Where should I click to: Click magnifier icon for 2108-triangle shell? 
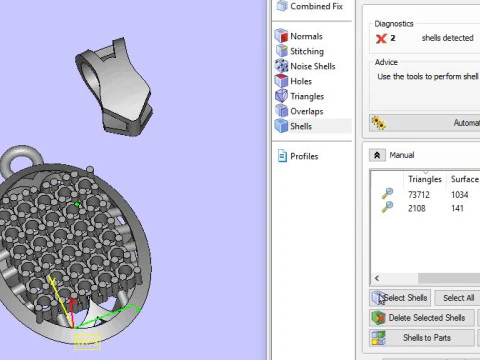coord(387,207)
